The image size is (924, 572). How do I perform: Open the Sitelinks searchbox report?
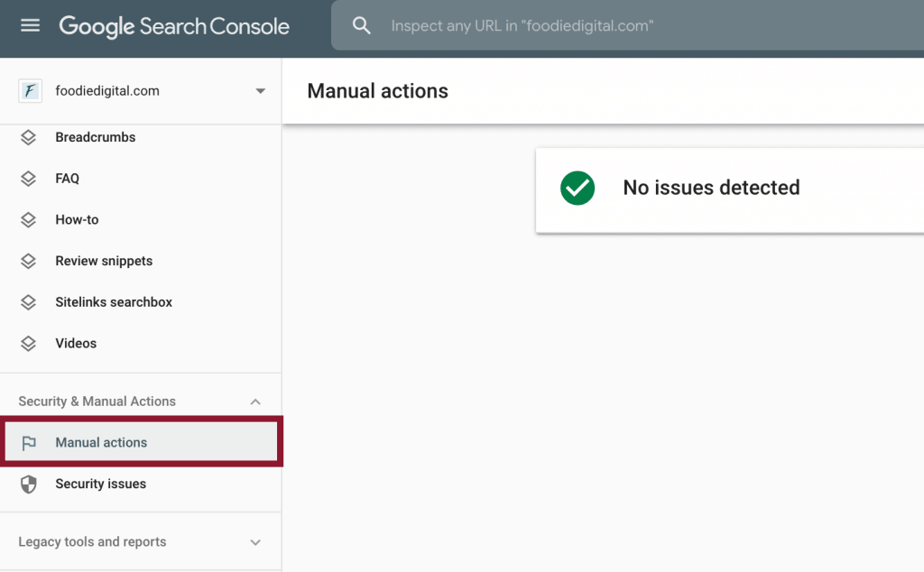click(114, 302)
